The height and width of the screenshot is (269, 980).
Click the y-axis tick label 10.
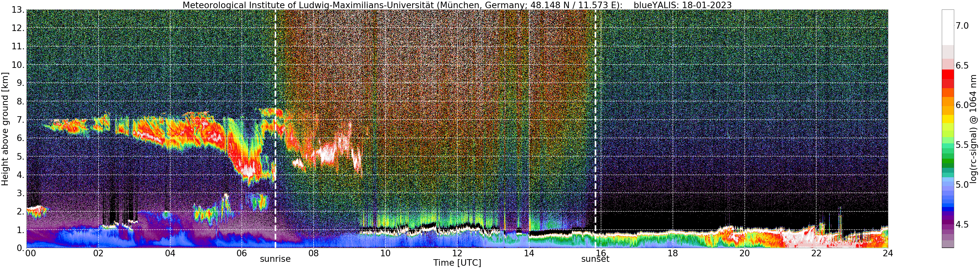tap(18, 65)
